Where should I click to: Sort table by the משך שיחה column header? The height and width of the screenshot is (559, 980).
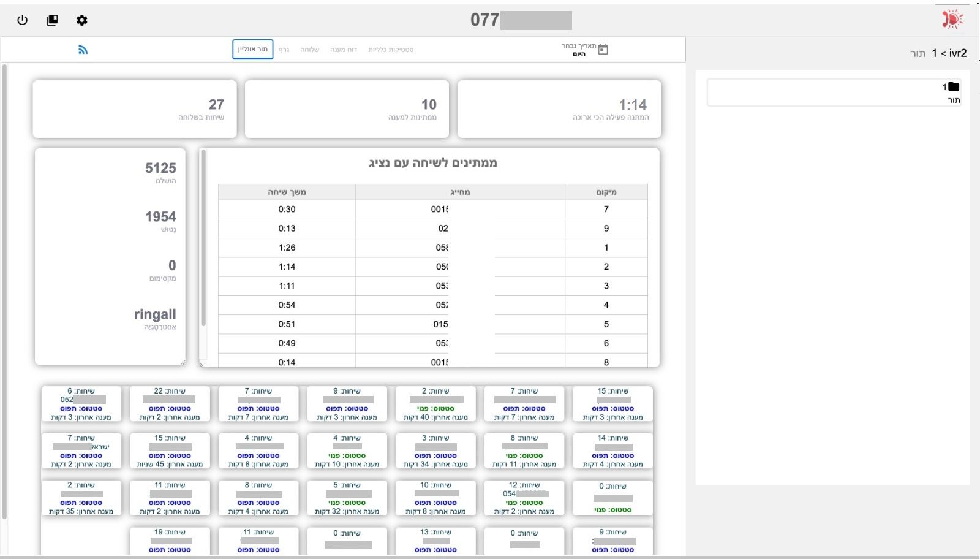pos(287,192)
